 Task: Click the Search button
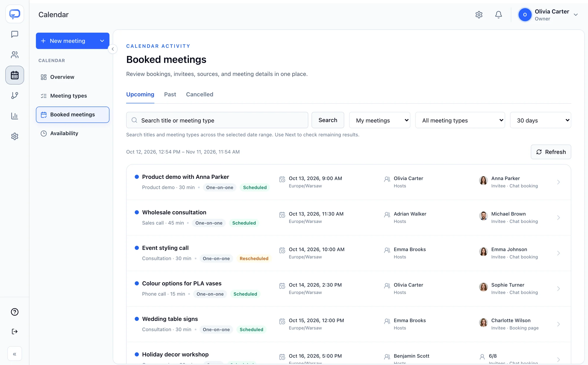[x=328, y=120]
